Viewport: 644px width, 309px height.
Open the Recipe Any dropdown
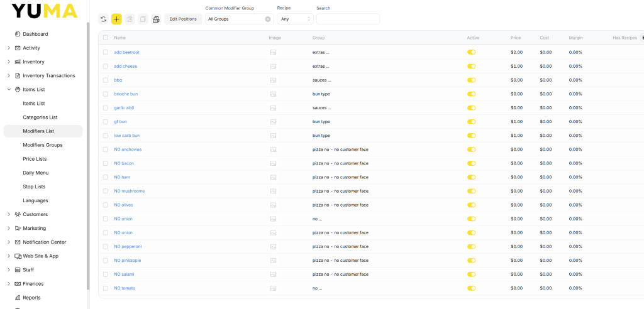pos(295,19)
